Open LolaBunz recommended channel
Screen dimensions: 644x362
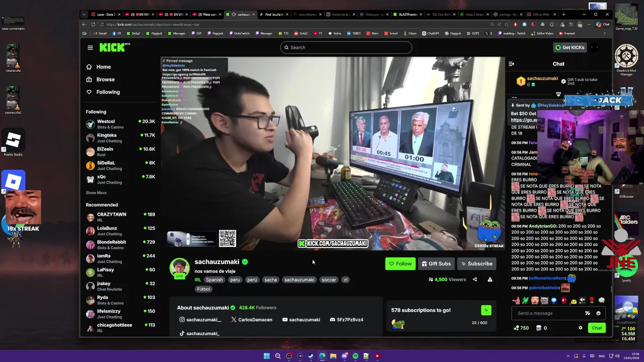click(120, 231)
